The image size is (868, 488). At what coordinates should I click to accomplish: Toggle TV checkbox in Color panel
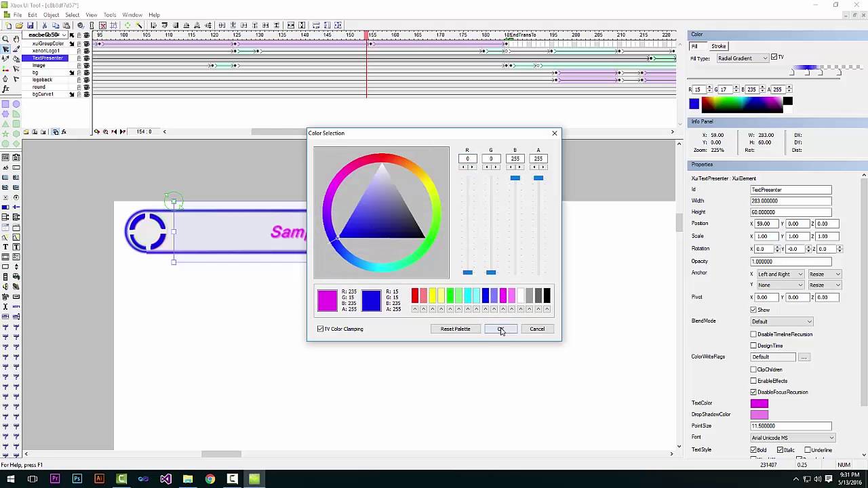click(x=774, y=58)
